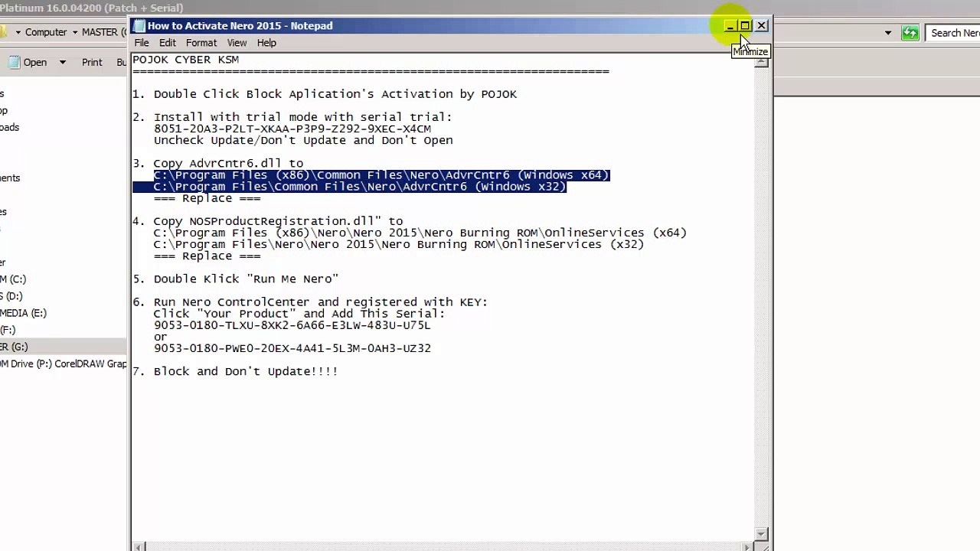Select the MEDIA (E:) drive in Explorer's tree
The image size is (980, 551).
click(23, 313)
